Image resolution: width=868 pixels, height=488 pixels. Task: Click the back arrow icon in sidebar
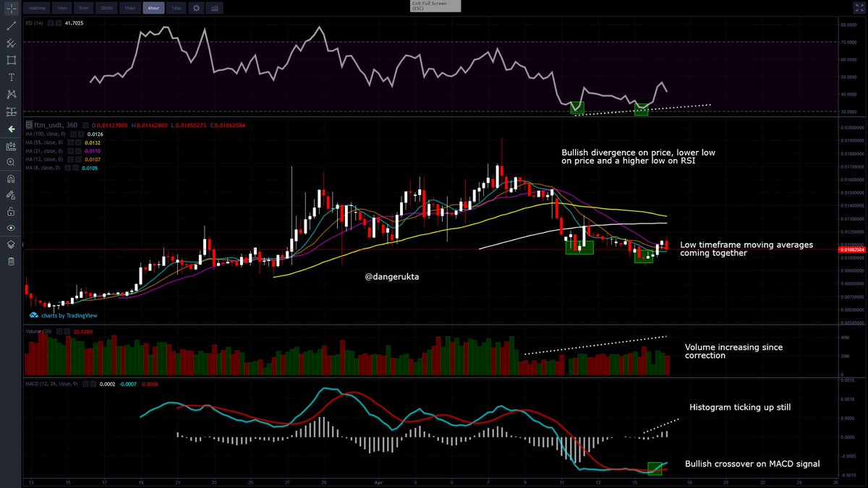pos(11,129)
